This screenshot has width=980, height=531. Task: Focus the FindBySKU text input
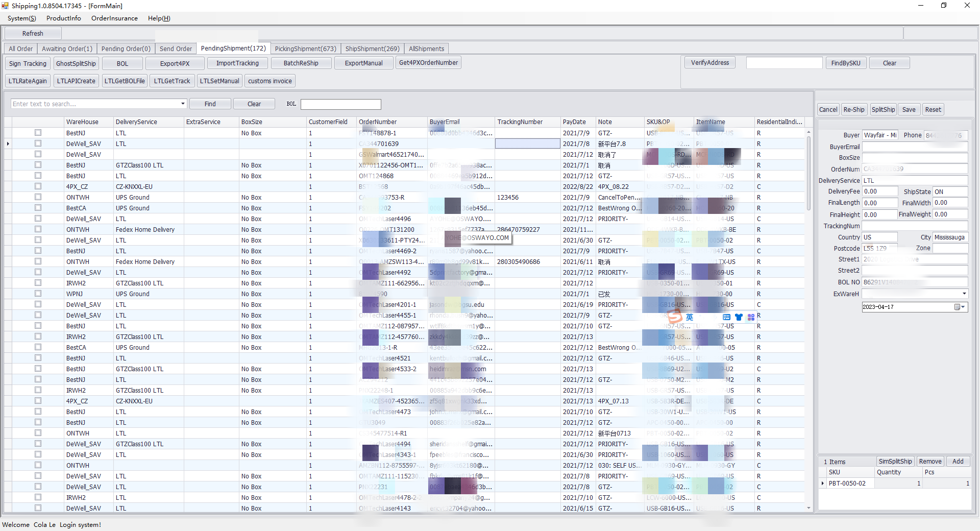tap(784, 63)
